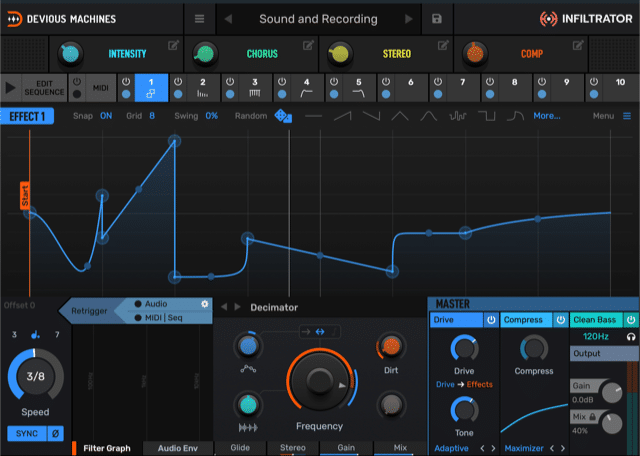Click Clean Bass 120Hz frequency value

[596, 337]
